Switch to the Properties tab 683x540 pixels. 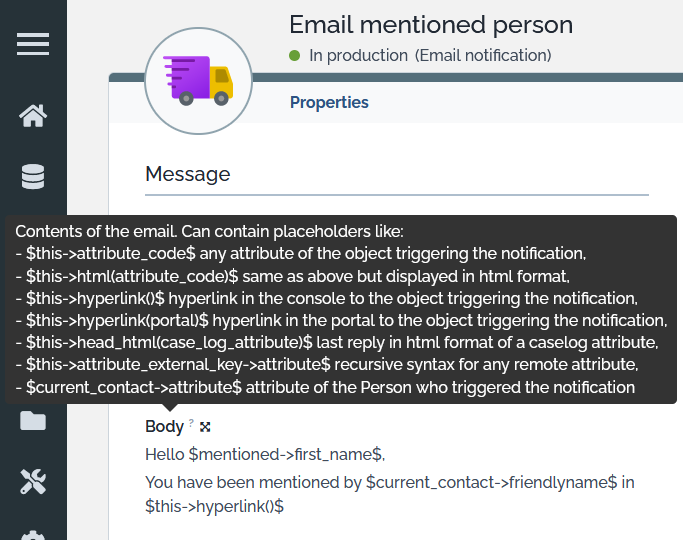tap(329, 102)
